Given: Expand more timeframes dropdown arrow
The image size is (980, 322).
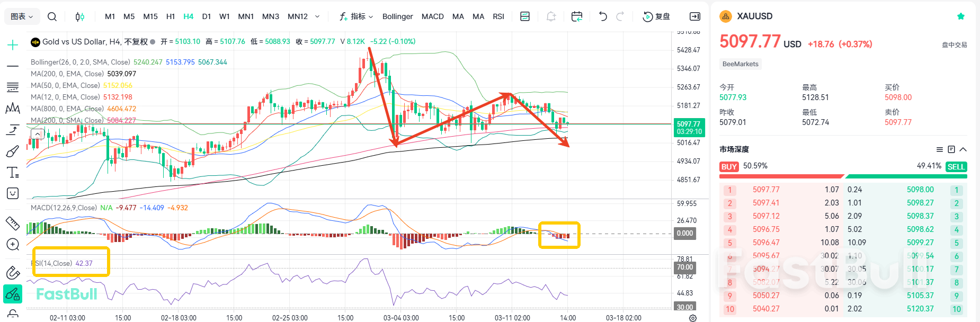Looking at the screenshot, I should pos(317,16).
